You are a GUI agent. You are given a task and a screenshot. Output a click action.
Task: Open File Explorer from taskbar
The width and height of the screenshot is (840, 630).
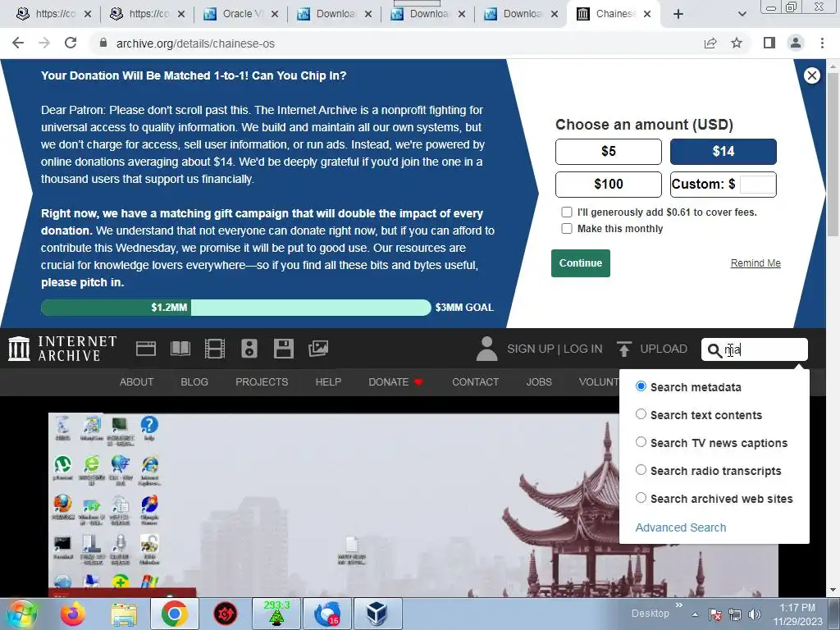click(123, 614)
